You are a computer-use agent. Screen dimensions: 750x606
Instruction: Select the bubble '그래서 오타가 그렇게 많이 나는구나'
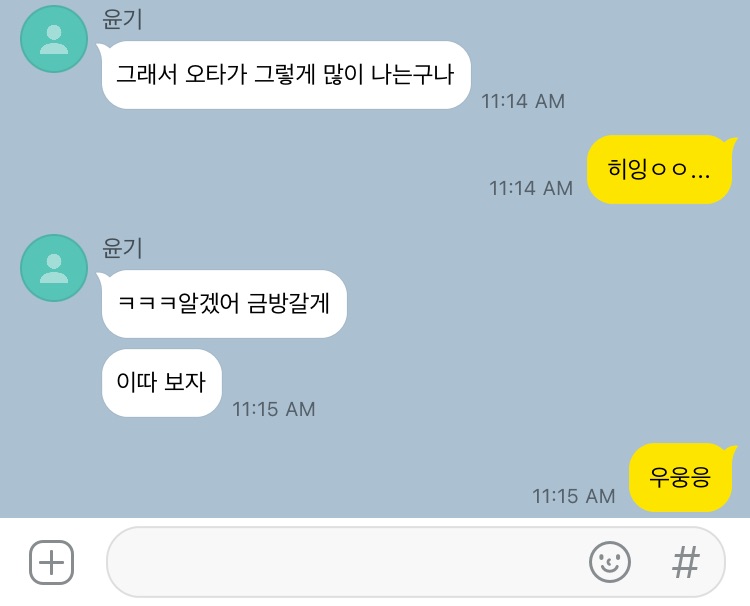286,75
